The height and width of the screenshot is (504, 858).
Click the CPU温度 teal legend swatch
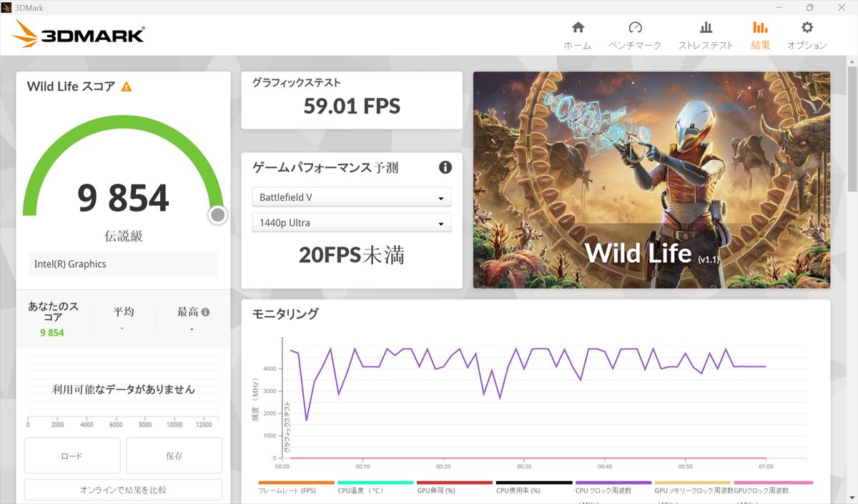pyautogui.click(x=375, y=483)
